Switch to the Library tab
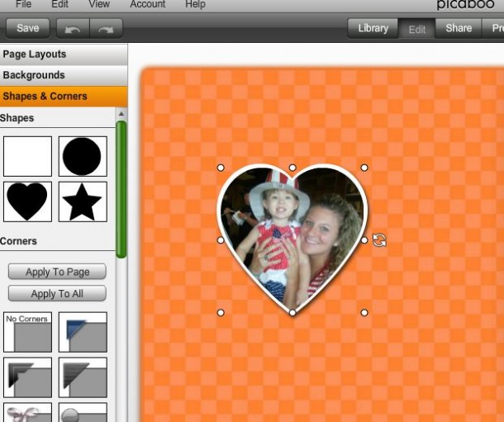Image resolution: width=504 pixels, height=422 pixels. pos(373,29)
